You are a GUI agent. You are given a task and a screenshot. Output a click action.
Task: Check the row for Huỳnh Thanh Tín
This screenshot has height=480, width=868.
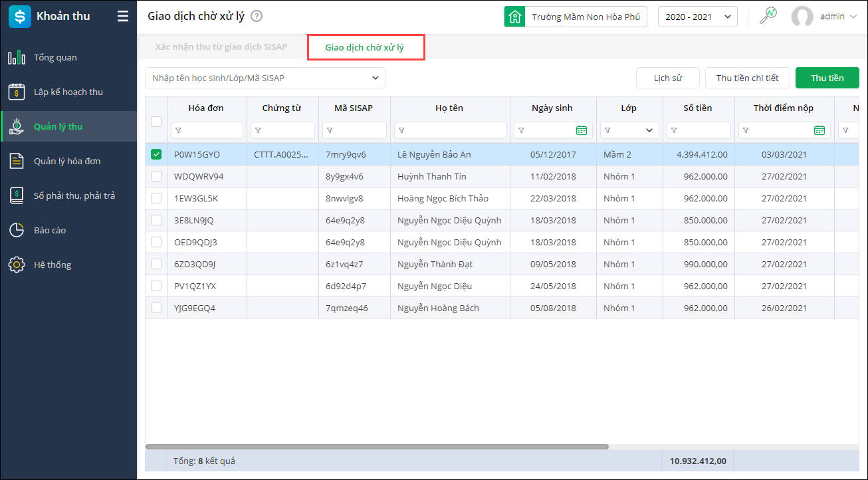click(156, 176)
